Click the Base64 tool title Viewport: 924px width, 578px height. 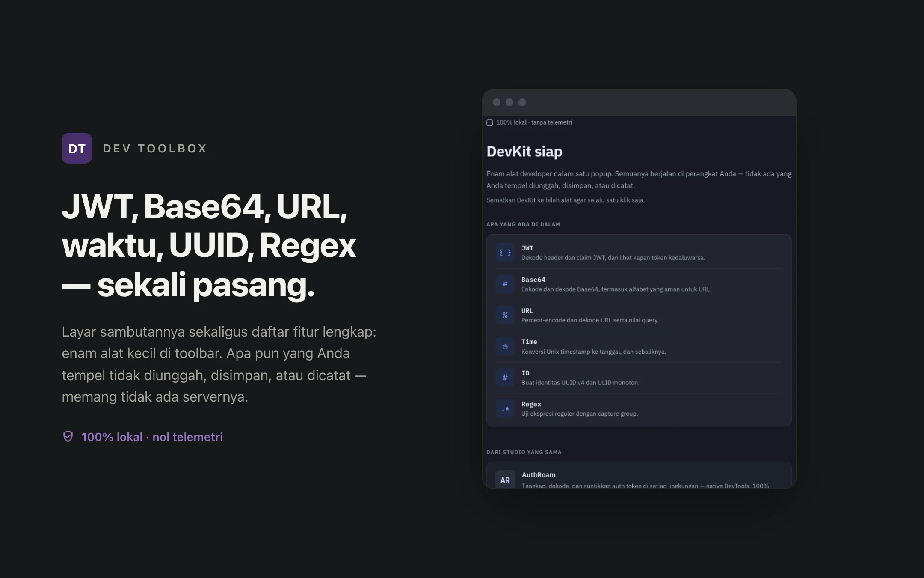(533, 280)
